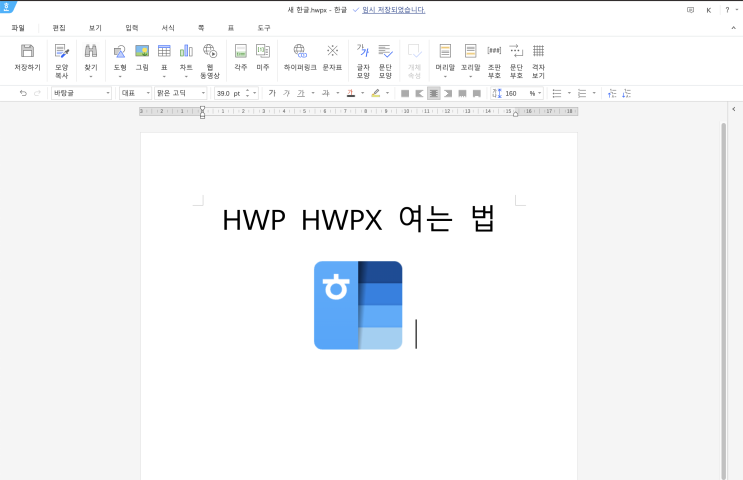Open the 도구 menu
The image size is (743, 480).
(264, 28)
